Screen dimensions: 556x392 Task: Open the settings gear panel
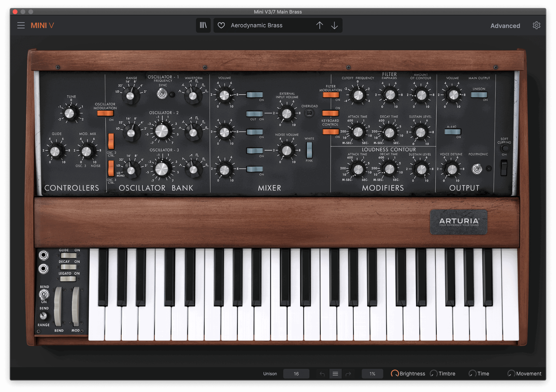point(536,25)
